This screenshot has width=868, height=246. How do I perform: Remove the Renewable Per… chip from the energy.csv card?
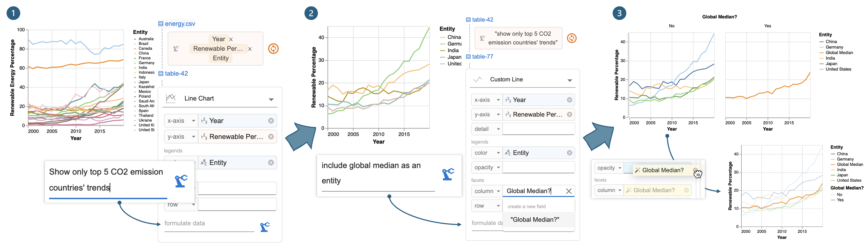pos(250,49)
